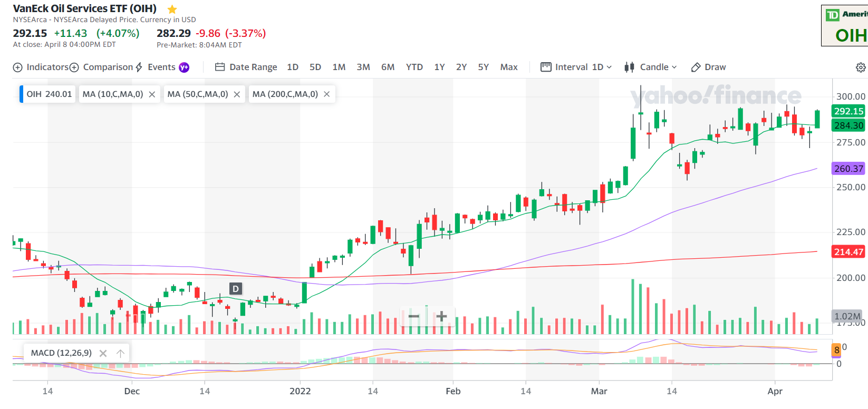Remove the MA (10,C,MA,0) indicator
This screenshot has height=409, width=868.
152,94
